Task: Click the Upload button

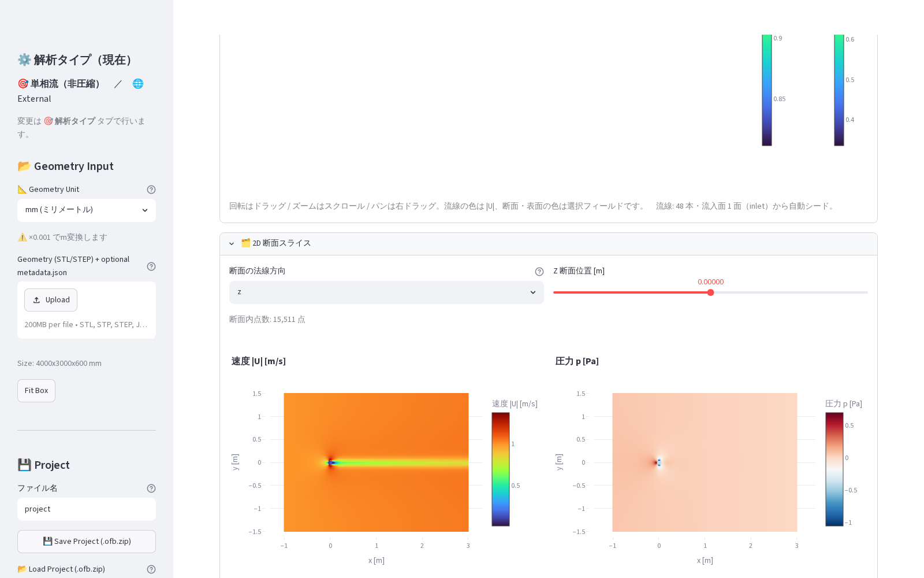Action: 51,300
